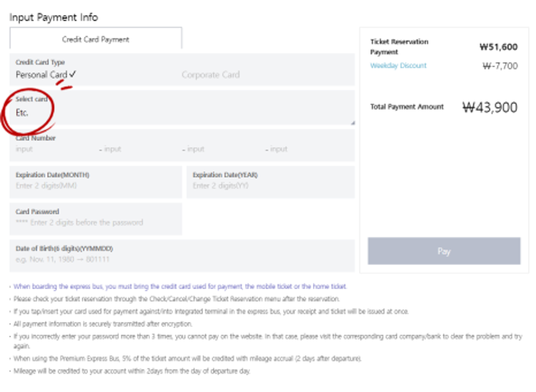Open the Select card dropdown showing Etc.
Image resolution: width=536 pixels, height=392 pixels.
click(x=182, y=107)
